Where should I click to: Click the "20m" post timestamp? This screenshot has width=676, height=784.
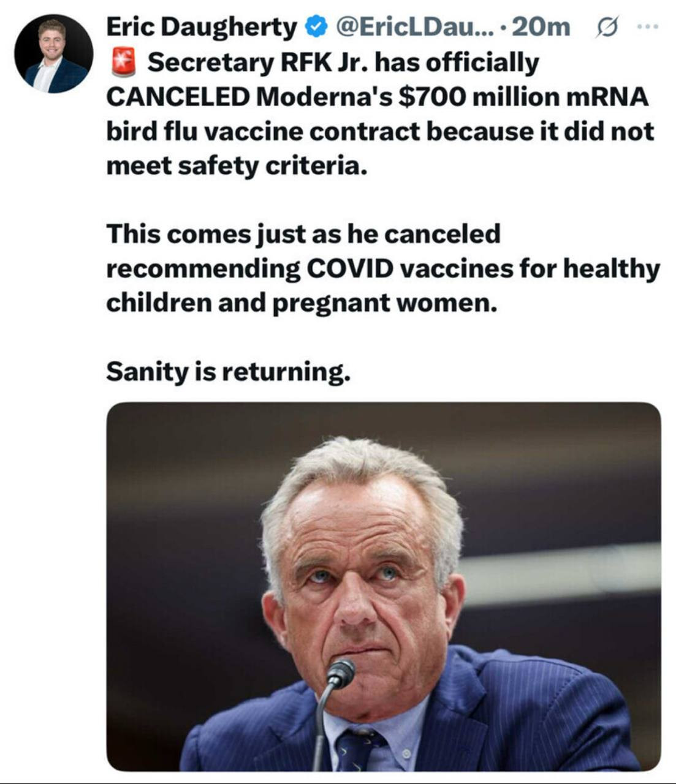click(x=539, y=27)
